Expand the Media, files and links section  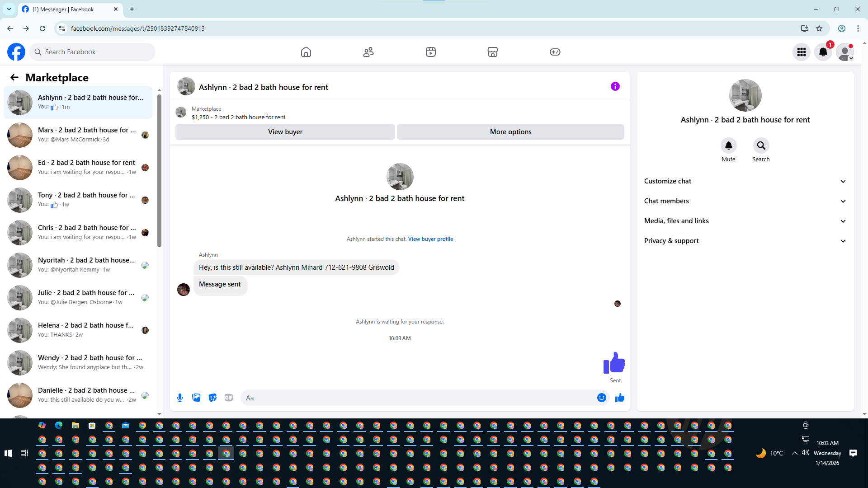click(x=745, y=221)
